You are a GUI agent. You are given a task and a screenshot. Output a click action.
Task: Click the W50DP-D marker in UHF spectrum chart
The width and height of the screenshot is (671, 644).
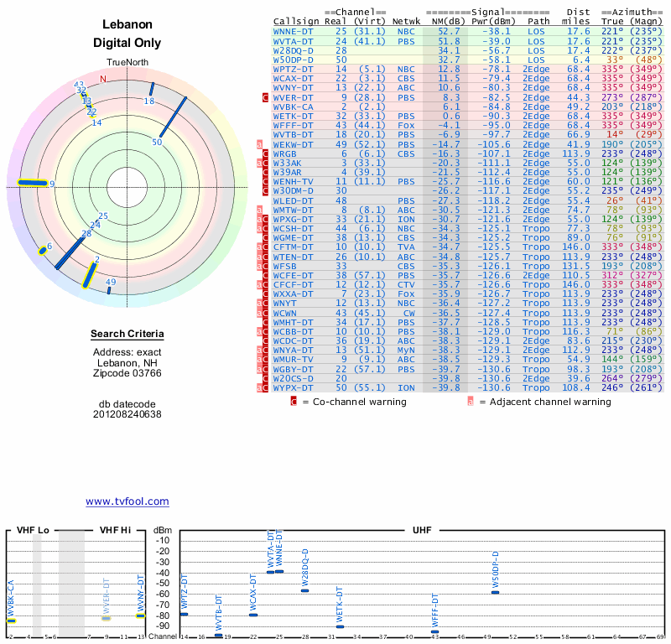pos(495,593)
